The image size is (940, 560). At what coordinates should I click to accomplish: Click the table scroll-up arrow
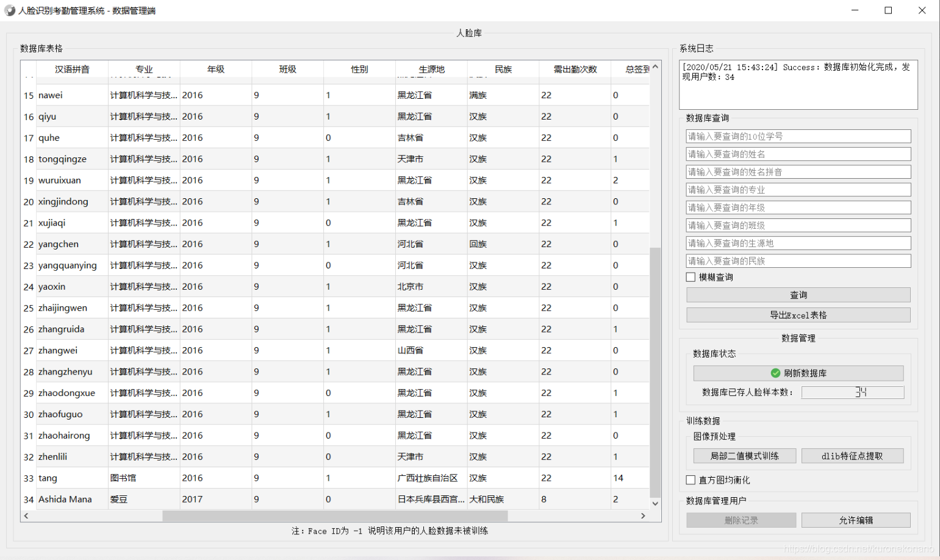coord(655,66)
